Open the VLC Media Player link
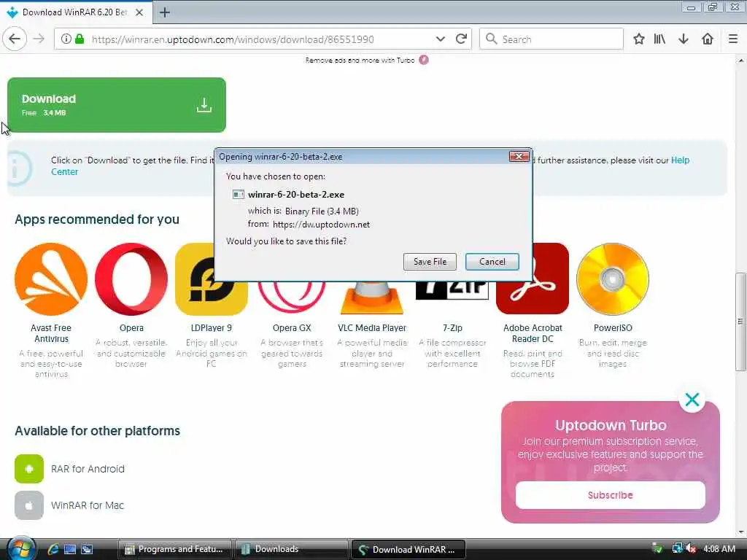This screenshot has width=747, height=560. coord(372,327)
